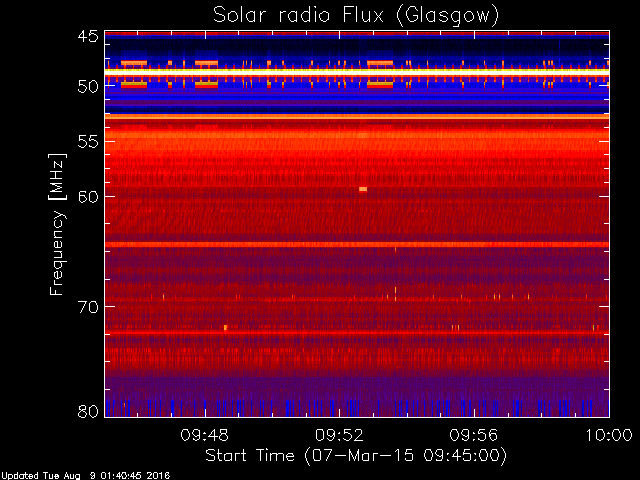Click the 50 frequency tick label

pos(88,86)
